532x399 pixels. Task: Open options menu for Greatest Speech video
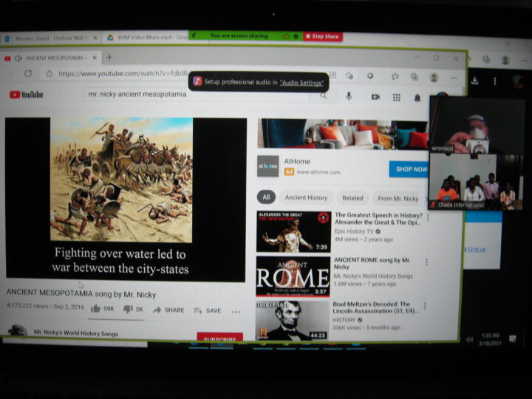pos(426,217)
